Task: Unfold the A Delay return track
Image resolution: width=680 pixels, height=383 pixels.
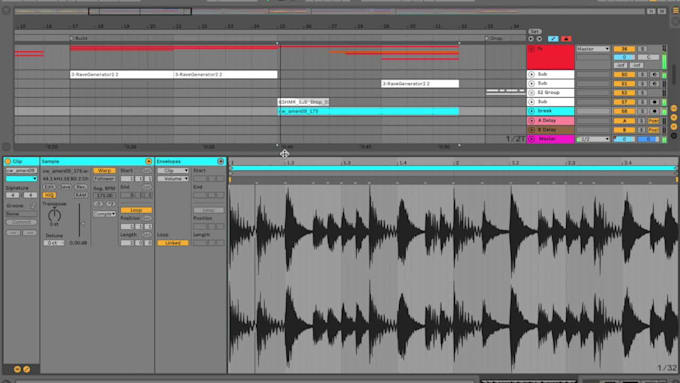Action: [532, 121]
